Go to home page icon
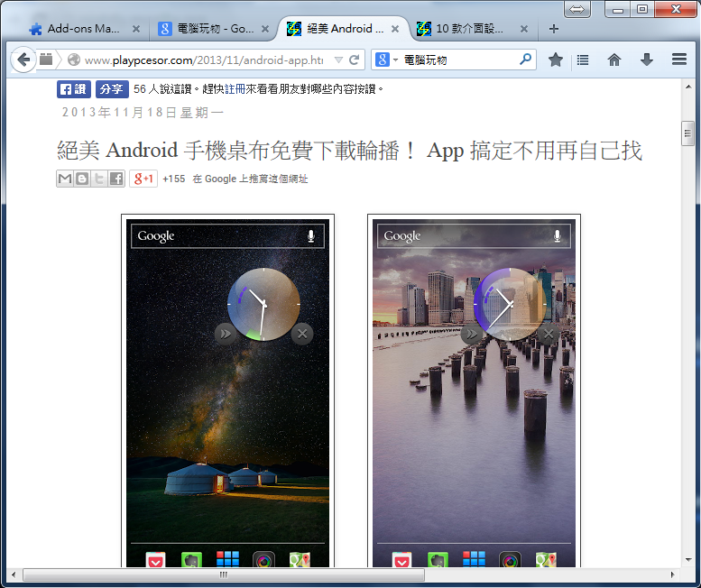 pyautogui.click(x=614, y=60)
